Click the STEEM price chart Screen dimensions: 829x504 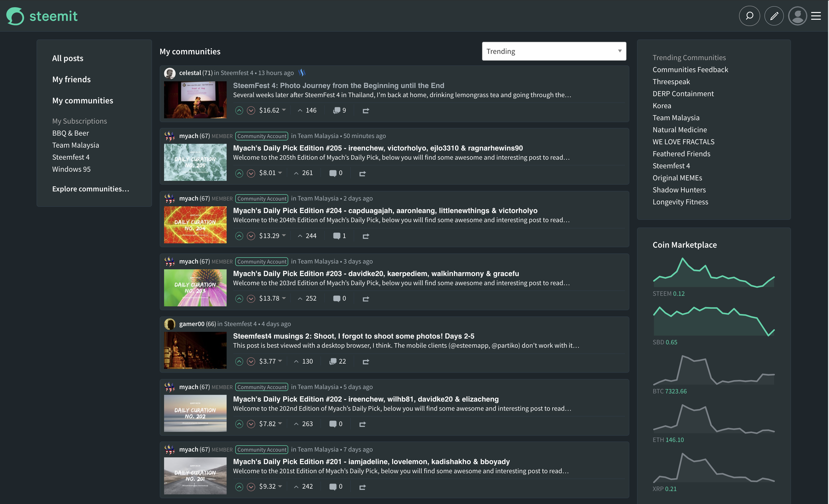click(x=714, y=272)
